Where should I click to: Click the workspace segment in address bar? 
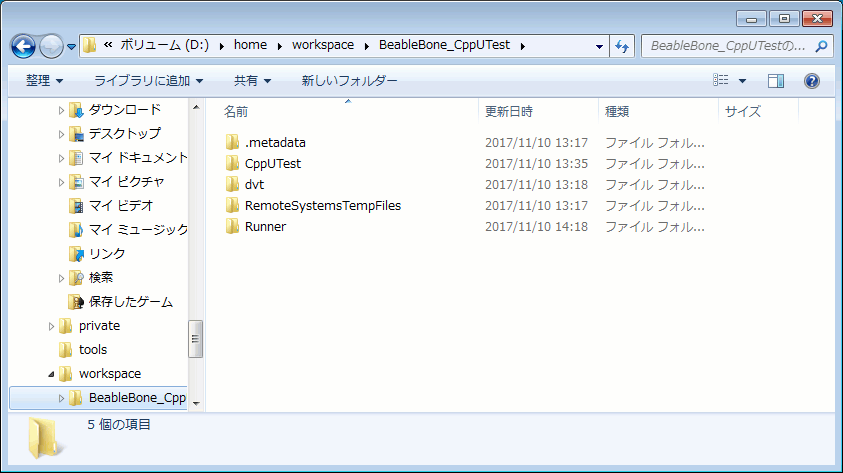pos(323,45)
